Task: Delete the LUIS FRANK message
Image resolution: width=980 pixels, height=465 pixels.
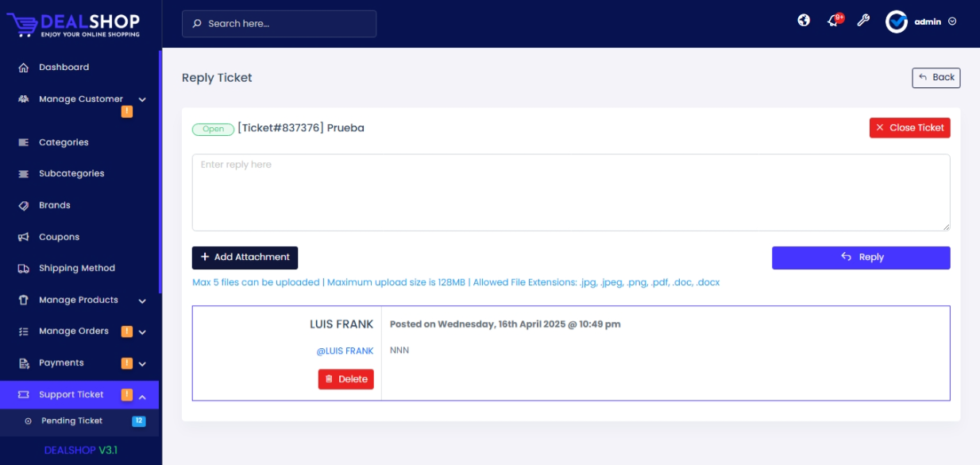Action: click(x=345, y=379)
